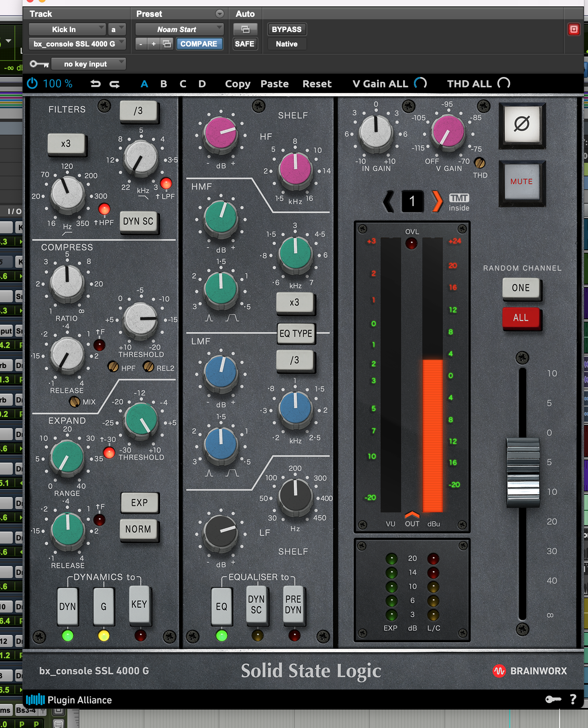The height and width of the screenshot is (728, 588).
Task: Toggle the G dynamics button
Action: tap(103, 606)
